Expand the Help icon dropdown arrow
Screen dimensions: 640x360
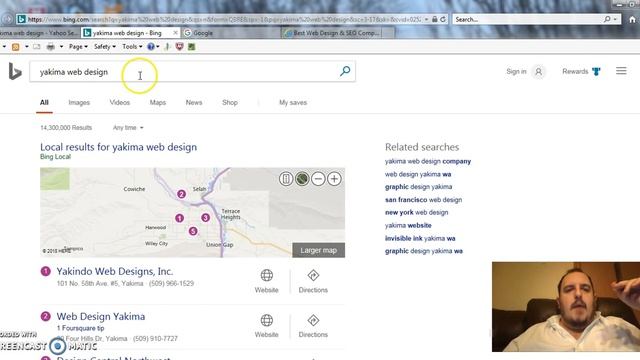(x=158, y=47)
